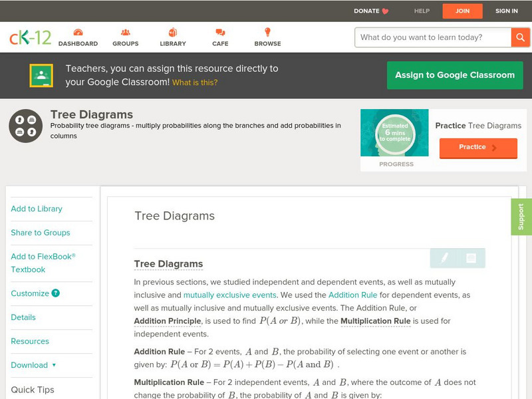This screenshot has height=399, width=532.
Task: Click the Browse lightbulb icon
Action: pos(267,31)
